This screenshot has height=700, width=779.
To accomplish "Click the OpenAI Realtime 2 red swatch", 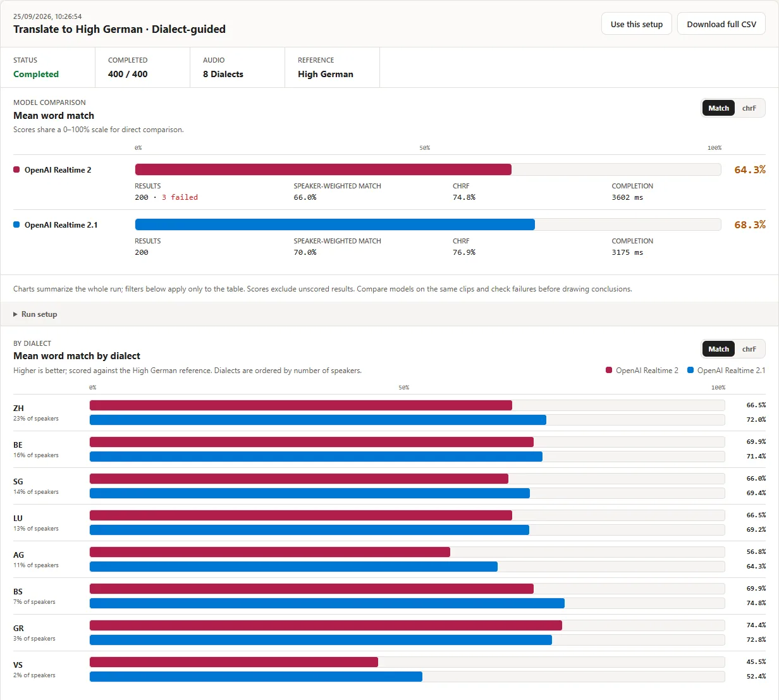I will 16,169.
